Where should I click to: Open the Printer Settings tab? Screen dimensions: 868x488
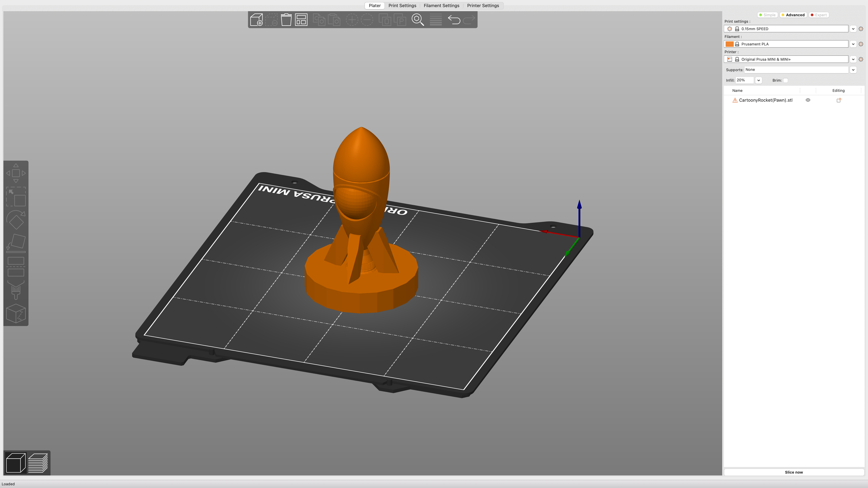(x=483, y=5)
